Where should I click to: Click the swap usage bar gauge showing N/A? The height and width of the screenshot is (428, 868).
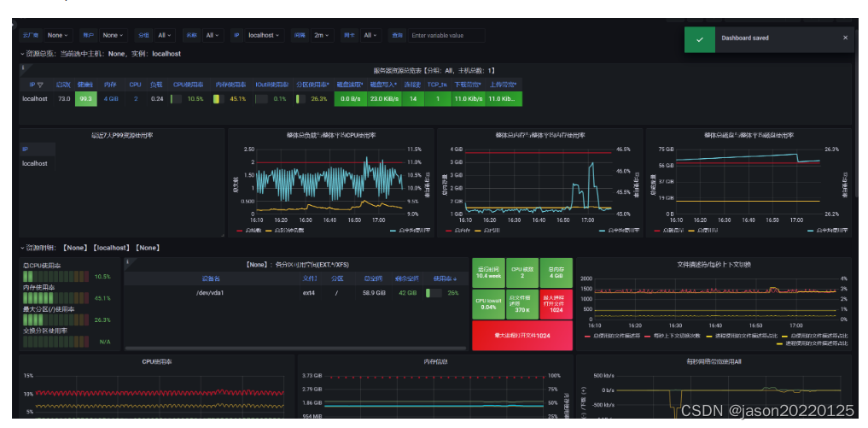point(67,342)
